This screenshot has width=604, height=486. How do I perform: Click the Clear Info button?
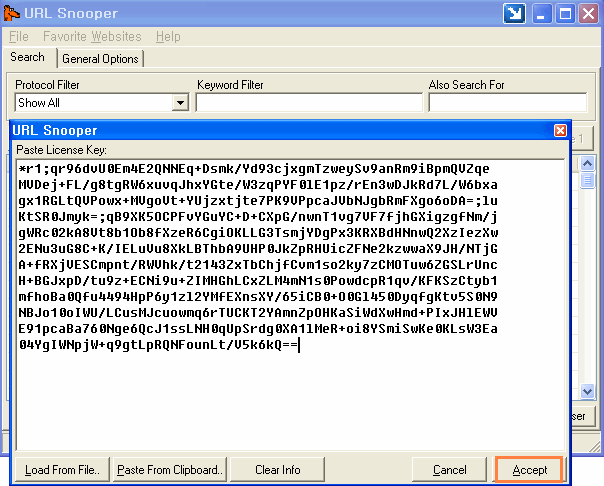277,469
